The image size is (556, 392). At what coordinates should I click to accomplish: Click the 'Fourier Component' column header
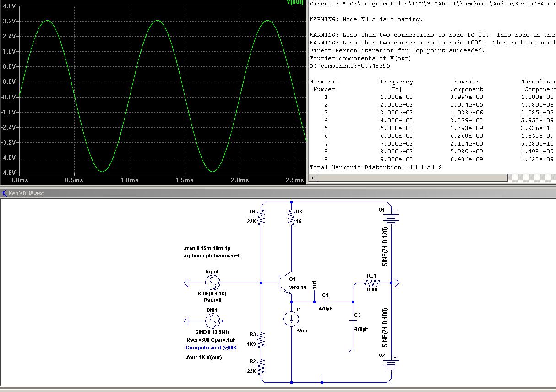click(467, 86)
